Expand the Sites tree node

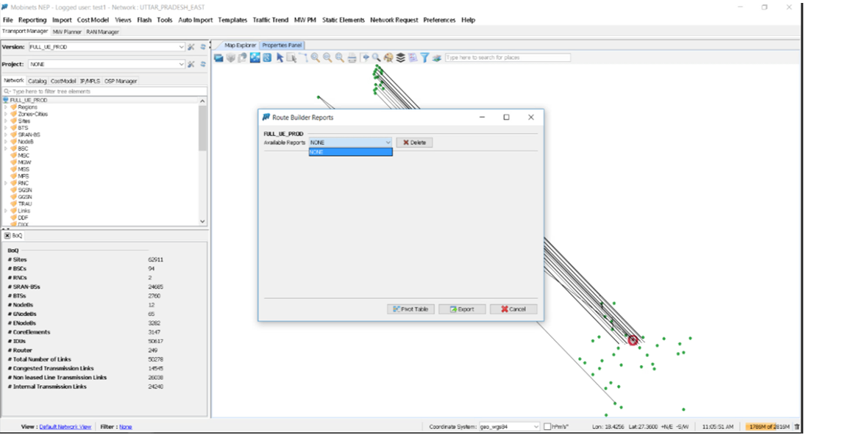click(x=6, y=121)
